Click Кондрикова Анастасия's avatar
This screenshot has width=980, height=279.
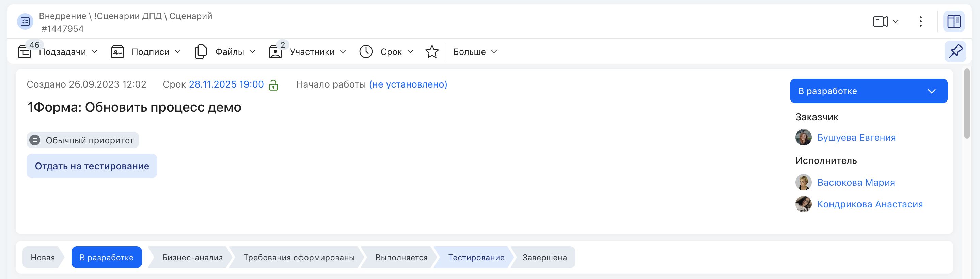click(803, 204)
